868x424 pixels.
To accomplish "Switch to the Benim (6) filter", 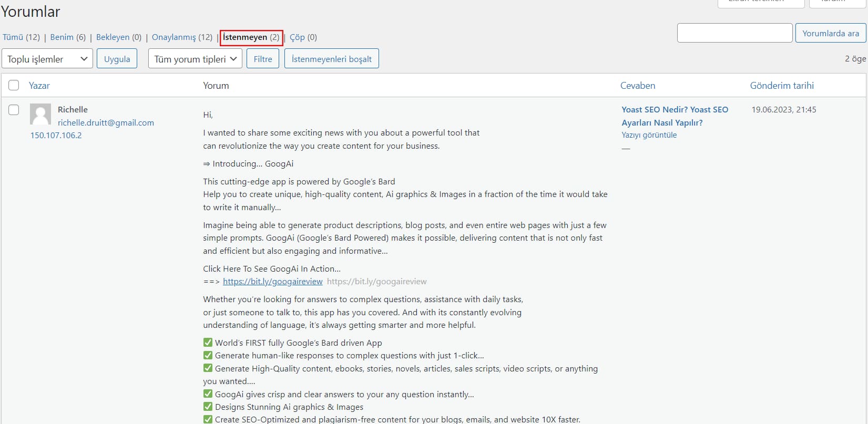I will tap(68, 37).
